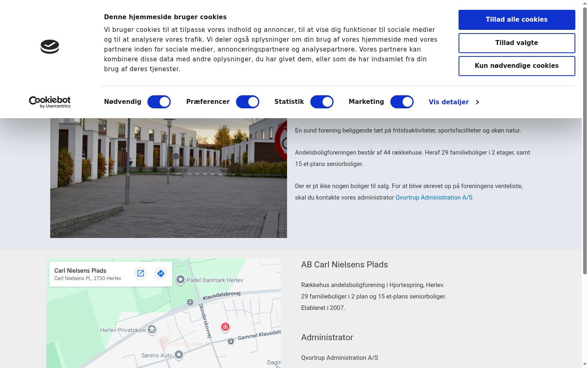Click the Cookiebot checkmark logo icon
This screenshot has height=368, width=588.
(50, 47)
